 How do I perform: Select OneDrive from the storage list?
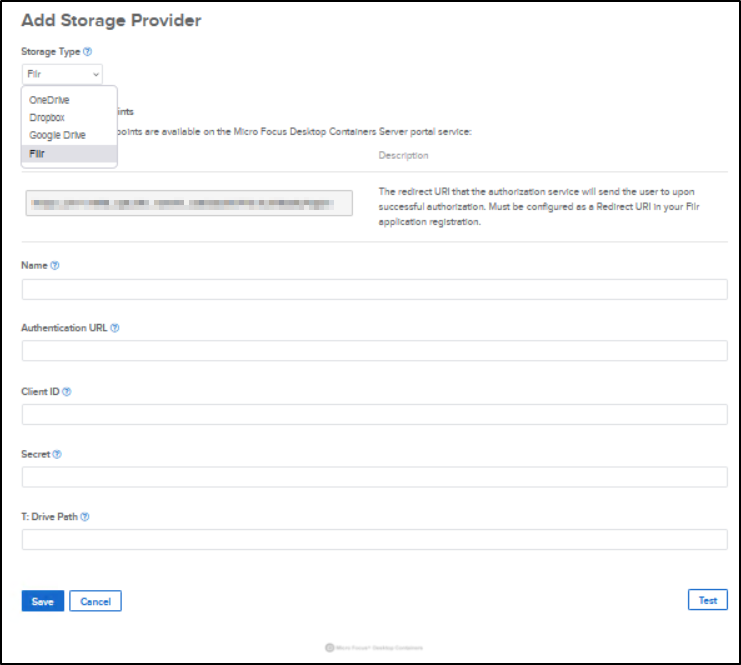click(x=49, y=100)
